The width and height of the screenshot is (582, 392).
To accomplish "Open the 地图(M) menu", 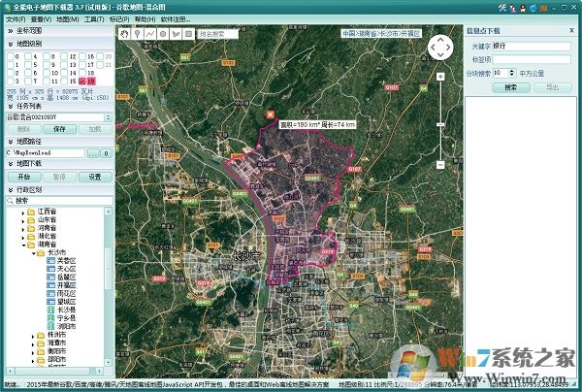I will click(69, 18).
